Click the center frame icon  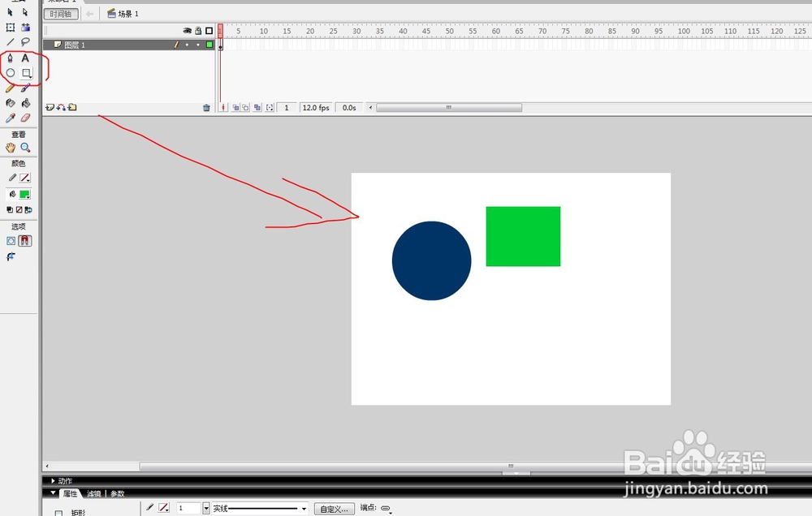[223, 108]
